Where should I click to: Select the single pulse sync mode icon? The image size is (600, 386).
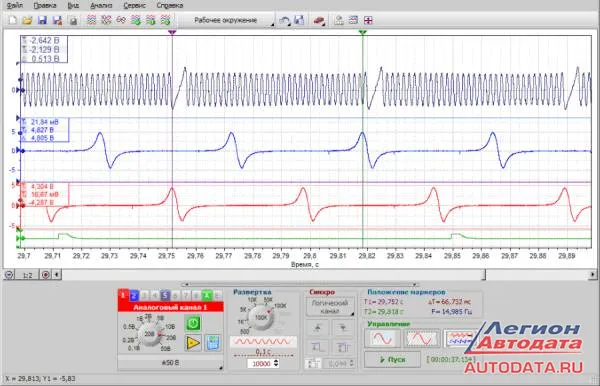[317, 347]
